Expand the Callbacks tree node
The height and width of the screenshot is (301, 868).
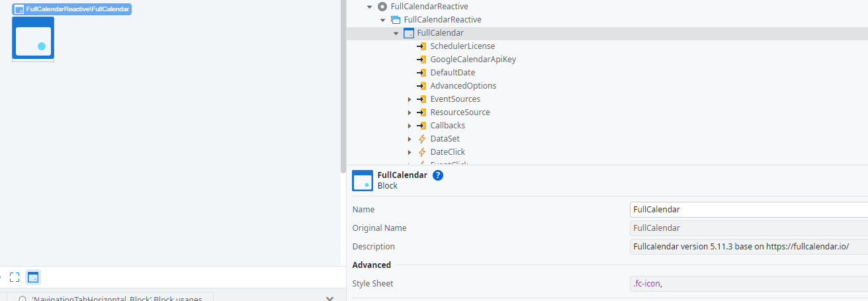[410, 126]
